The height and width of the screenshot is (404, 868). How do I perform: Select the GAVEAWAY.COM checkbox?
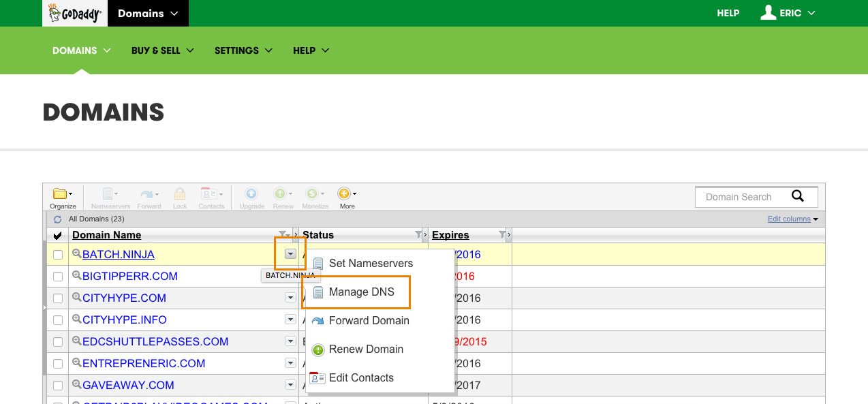(58, 386)
